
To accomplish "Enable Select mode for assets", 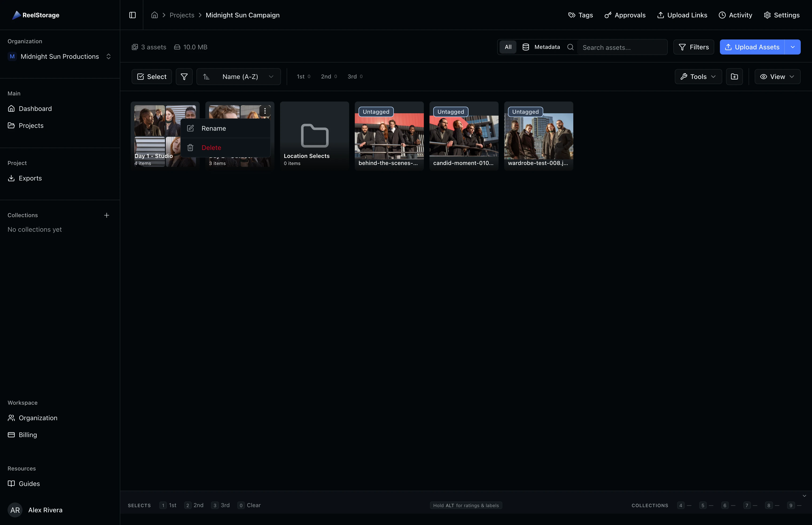I will pos(151,76).
